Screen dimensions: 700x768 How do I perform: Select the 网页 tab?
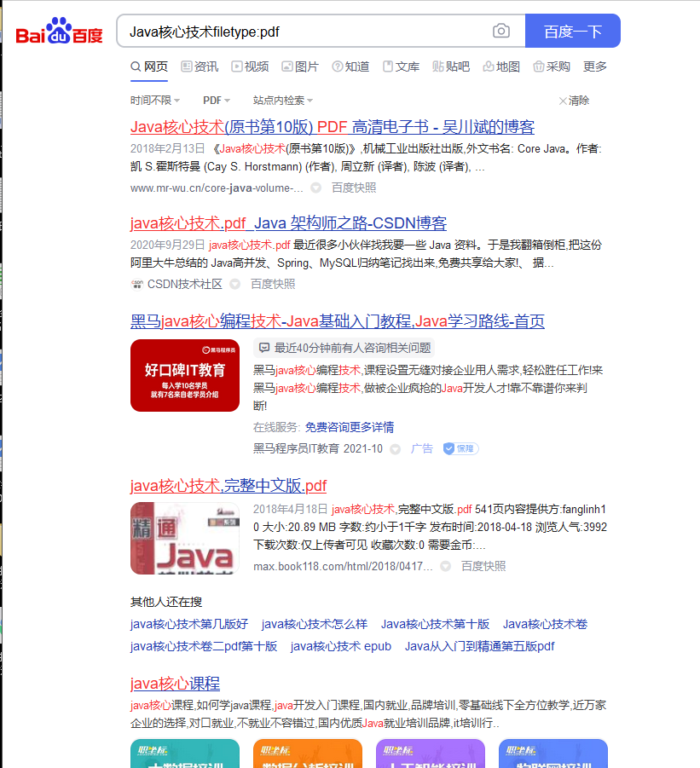149,66
